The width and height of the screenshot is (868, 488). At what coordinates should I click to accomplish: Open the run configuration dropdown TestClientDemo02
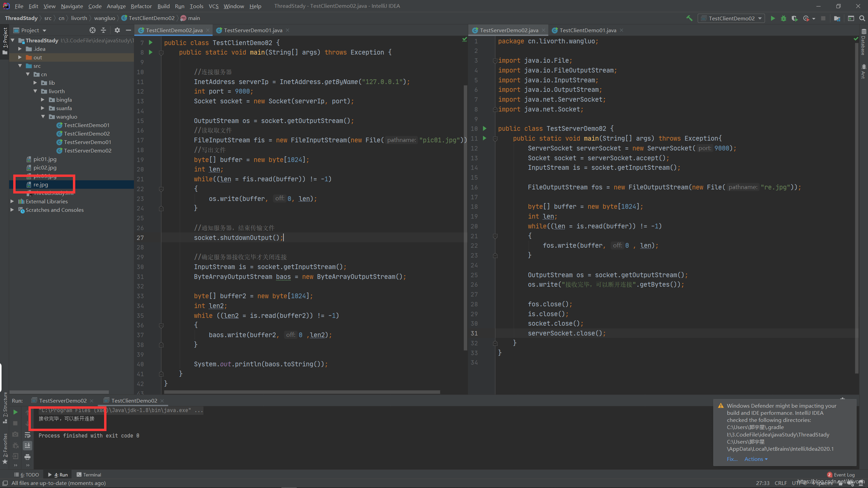click(731, 18)
